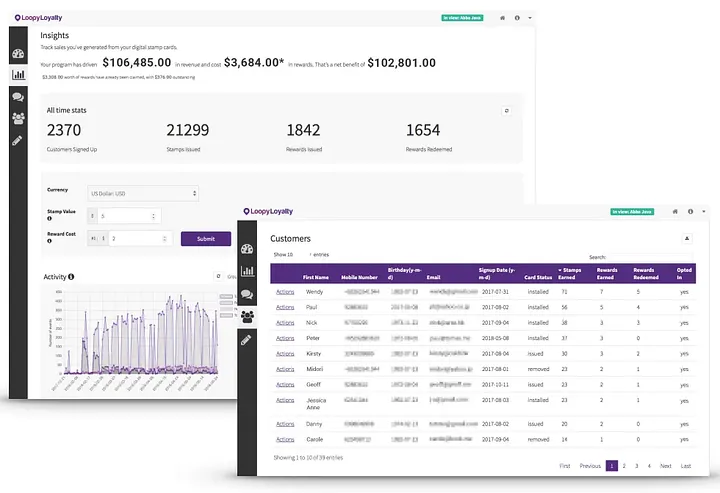The width and height of the screenshot is (720, 493).
Task: Sort by Email column header
Action: 433,277
